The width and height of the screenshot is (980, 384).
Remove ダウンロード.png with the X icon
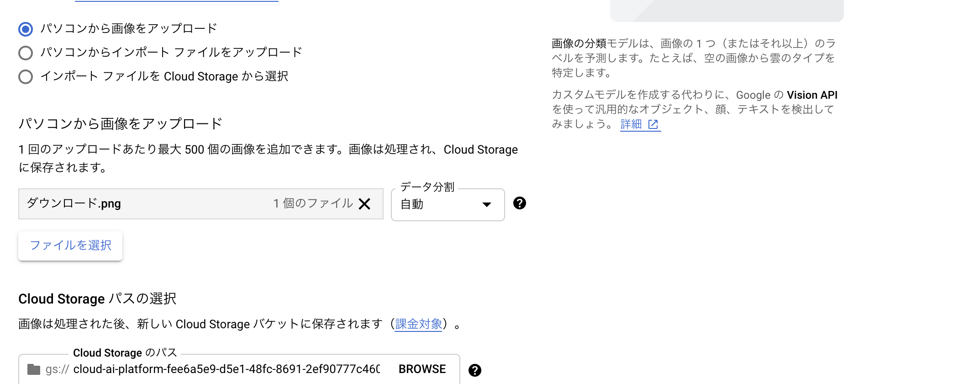coord(364,204)
